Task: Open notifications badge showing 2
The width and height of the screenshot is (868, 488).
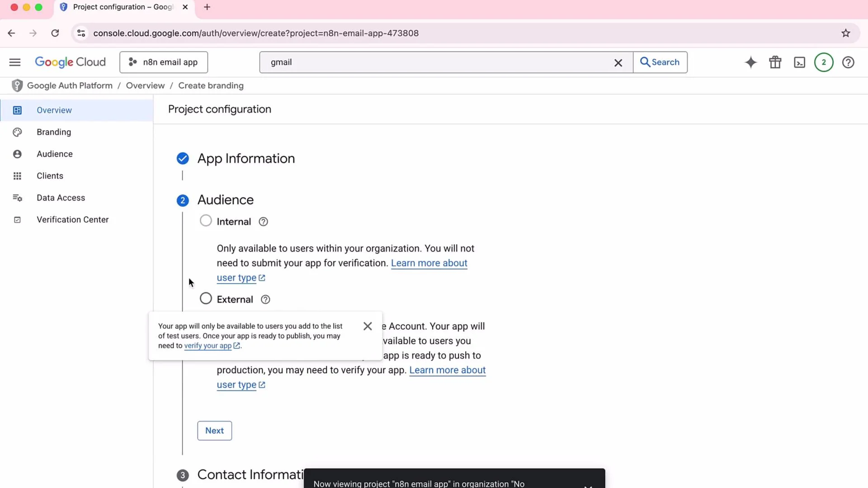Action: coord(824,62)
